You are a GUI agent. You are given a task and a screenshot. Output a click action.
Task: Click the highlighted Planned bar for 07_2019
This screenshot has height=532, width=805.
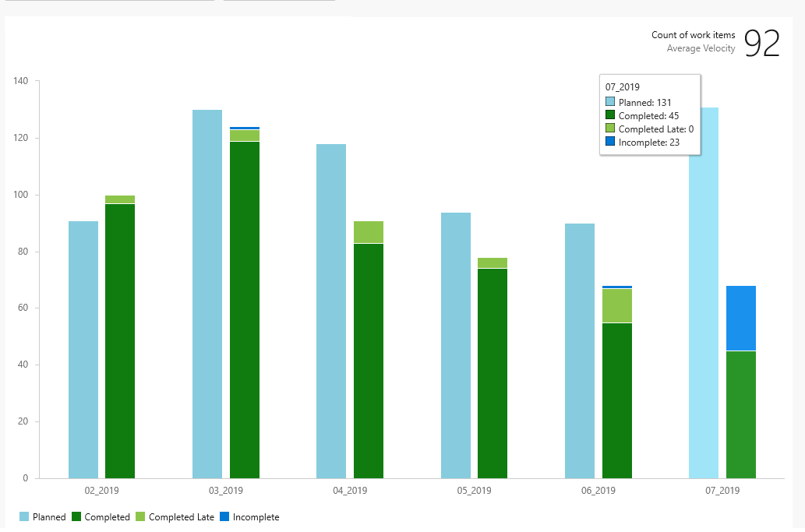(x=704, y=318)
